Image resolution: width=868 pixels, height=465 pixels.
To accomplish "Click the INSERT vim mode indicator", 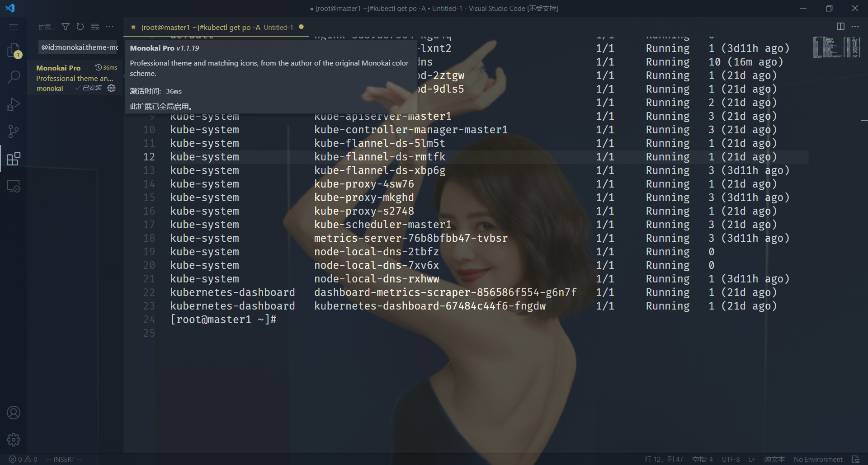I will [x=64, y=460].
